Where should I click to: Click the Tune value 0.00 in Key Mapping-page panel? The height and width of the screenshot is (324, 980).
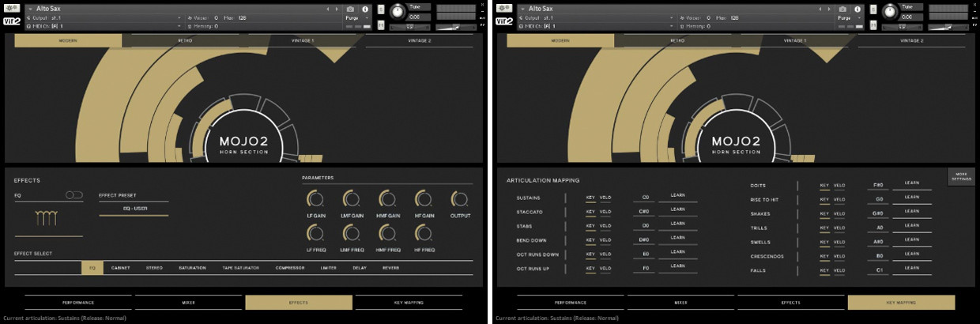click(x=912, y=17)
